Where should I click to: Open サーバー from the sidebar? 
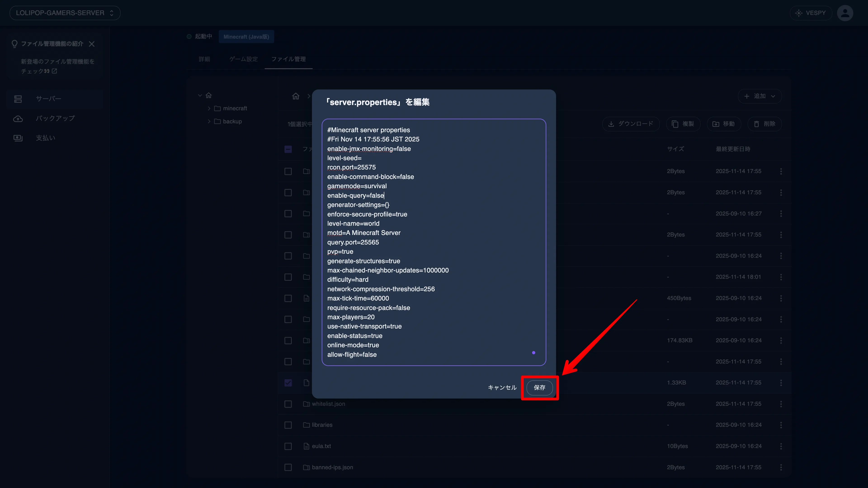pyautogui.click(x=49, y=99)
